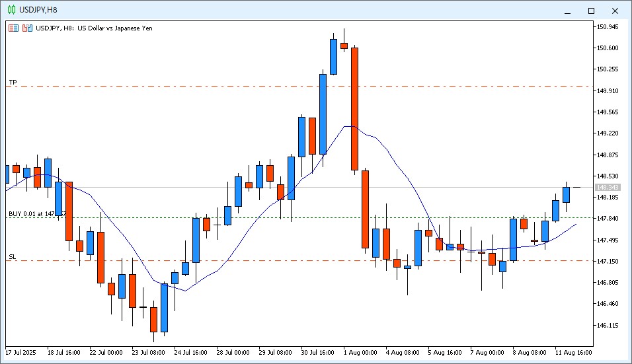Click the 17 Jul 2025 date label
The image size is (632, 364).
20,352
